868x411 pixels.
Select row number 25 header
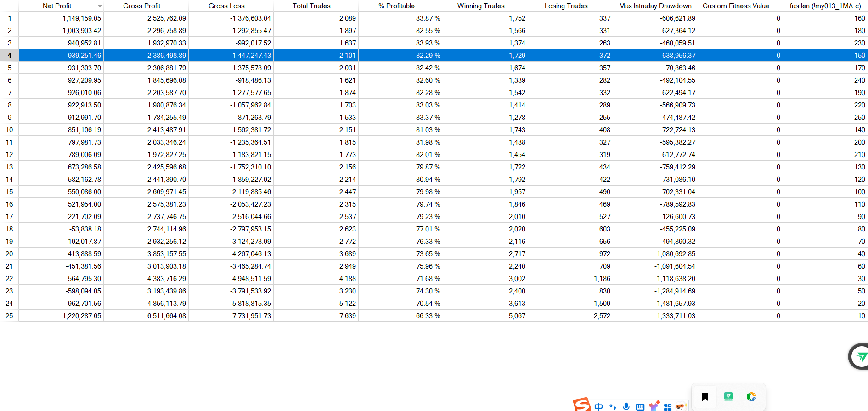9,316
